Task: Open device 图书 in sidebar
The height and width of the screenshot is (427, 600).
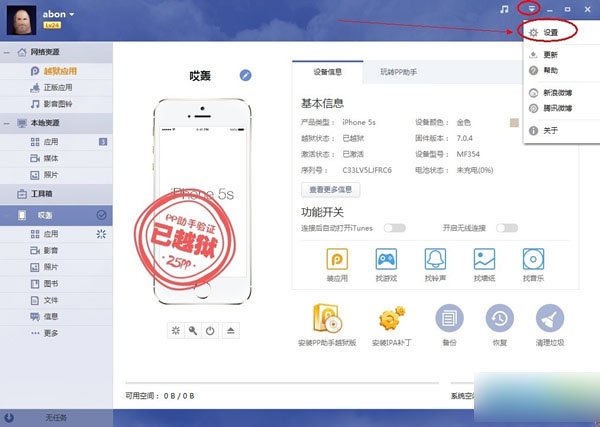Action: [56, 284]
